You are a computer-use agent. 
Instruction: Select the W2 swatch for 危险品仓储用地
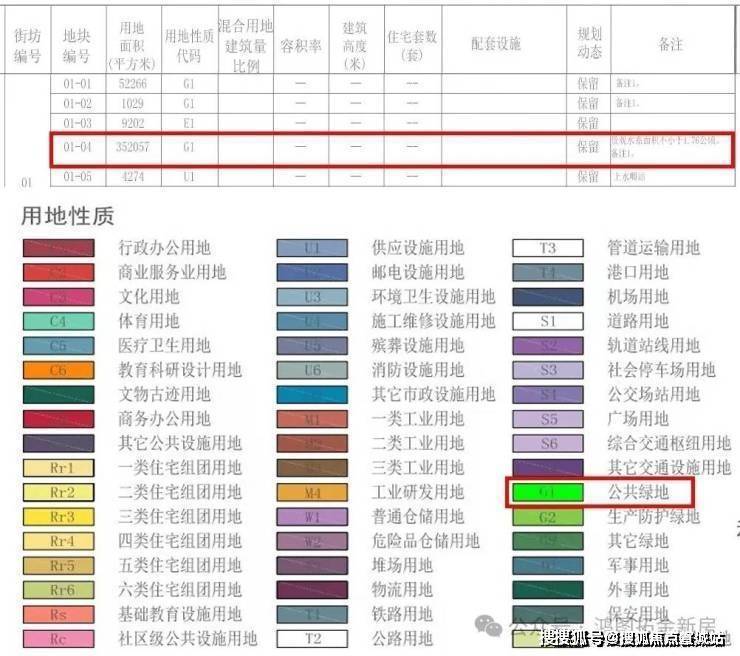coord(312,541)
